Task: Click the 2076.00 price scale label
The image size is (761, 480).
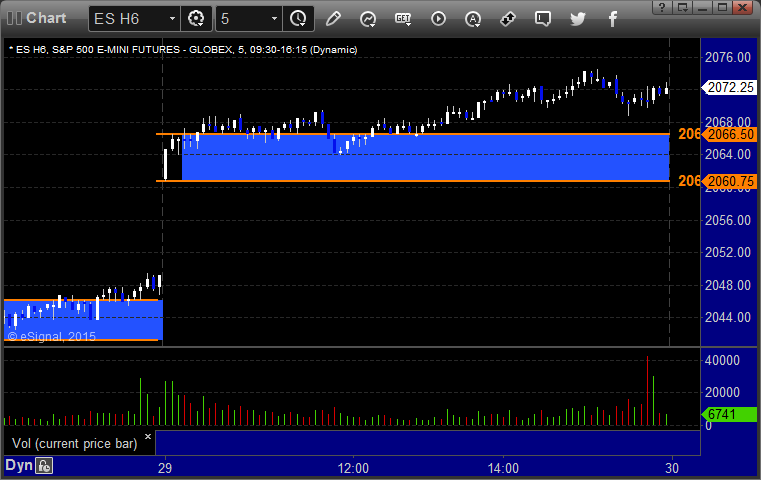Action: (x=728, y=57)
